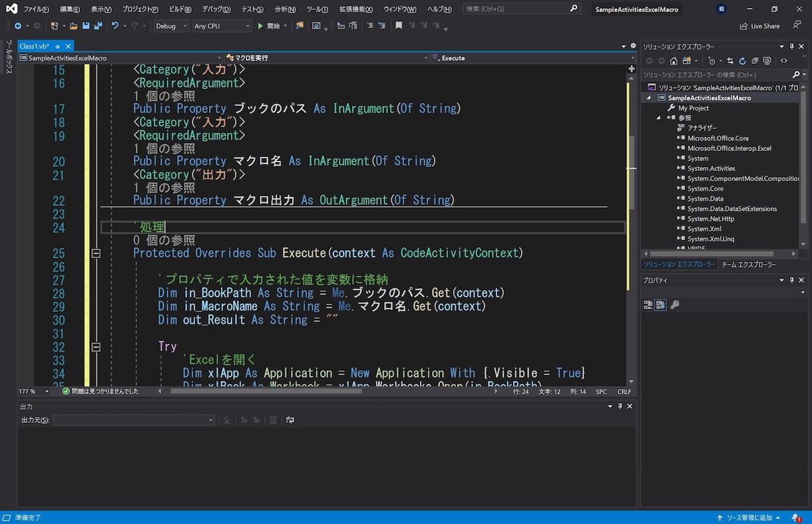Open the 出力元 source dropdown
812x524 pixels.
point(134,420)
